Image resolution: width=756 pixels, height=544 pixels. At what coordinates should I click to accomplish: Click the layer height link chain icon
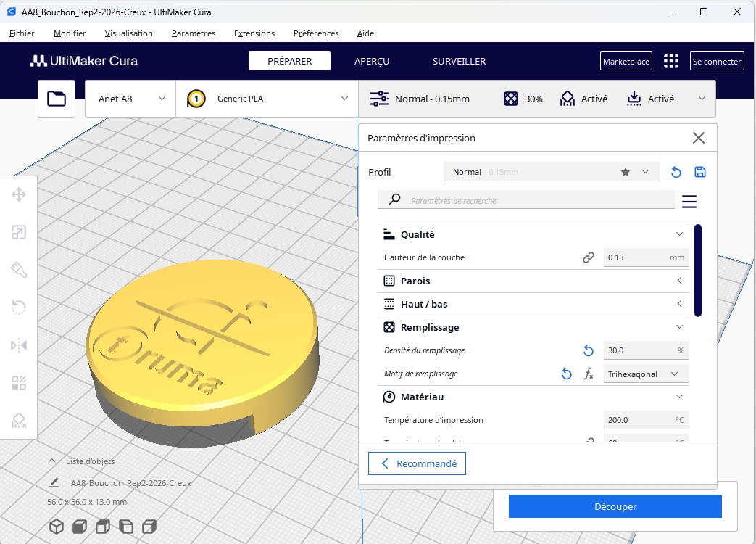[589, 257]
